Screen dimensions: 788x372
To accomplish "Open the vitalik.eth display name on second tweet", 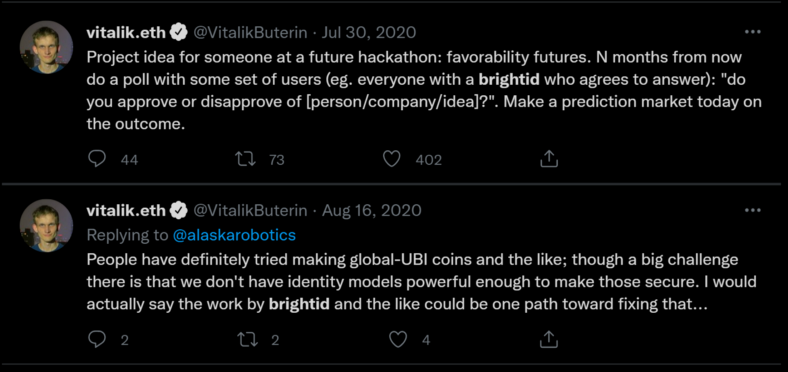I will 126,210.
